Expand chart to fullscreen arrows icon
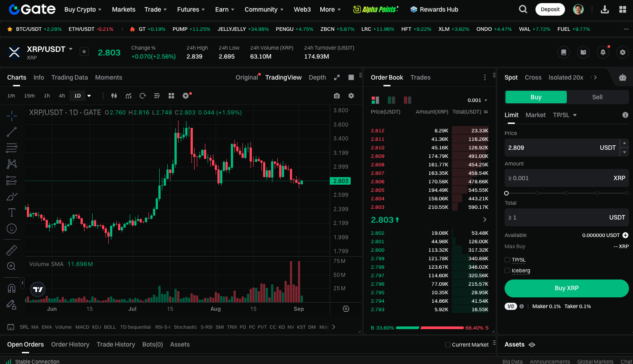Viewport: 633px width, 364px height. pyautogui.click(x=337, y=77)
